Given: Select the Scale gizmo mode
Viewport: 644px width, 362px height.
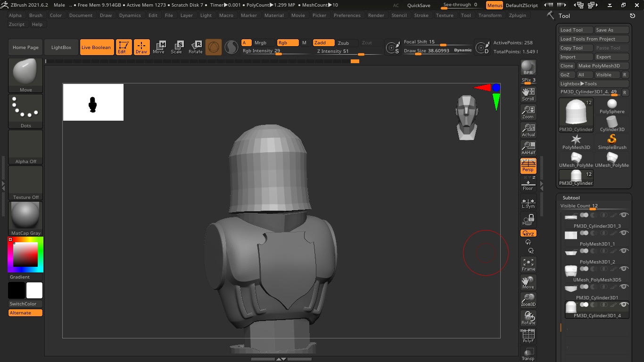Looking at the screenshot, I should coord(177,47).
